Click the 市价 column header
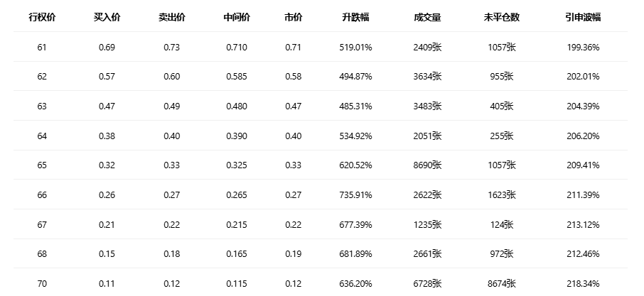The width and height of the screenshot is (644, 296). point(294,17)
